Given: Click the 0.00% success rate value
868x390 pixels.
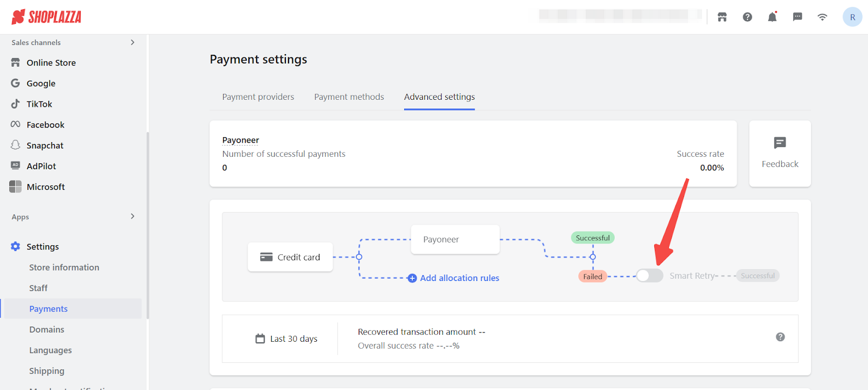Looking at the screenshot, I should point(712,168).
